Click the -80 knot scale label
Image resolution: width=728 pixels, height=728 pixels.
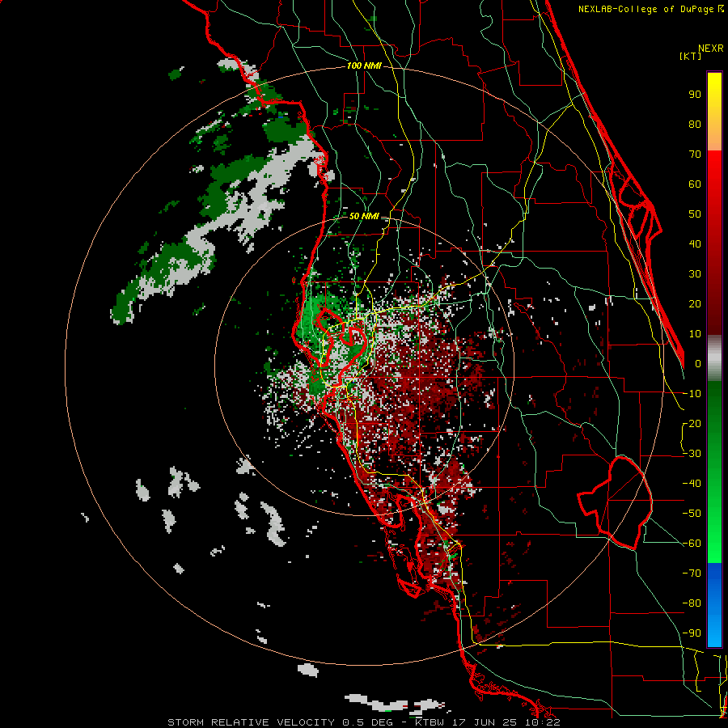(692, 603)
